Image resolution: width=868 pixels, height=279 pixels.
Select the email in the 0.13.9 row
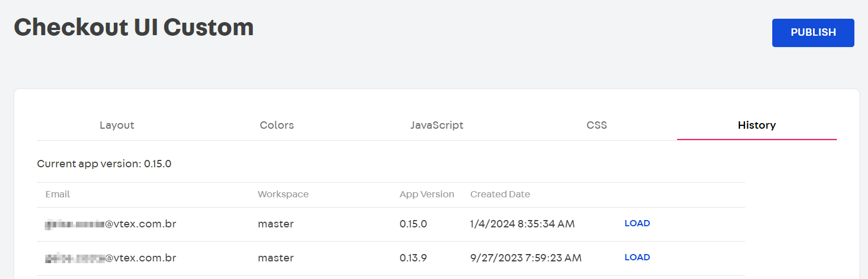[x=110, y=258]
